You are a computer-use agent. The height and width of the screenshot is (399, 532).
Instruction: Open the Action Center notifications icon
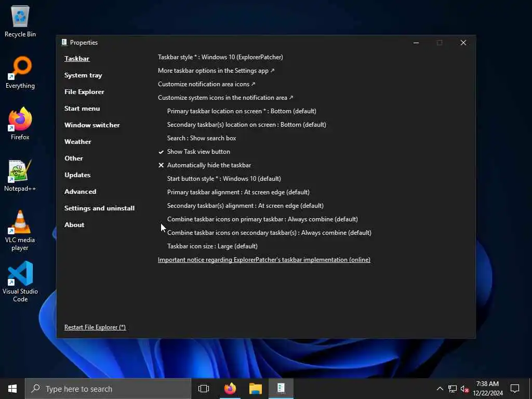click(x=515, y=389)
